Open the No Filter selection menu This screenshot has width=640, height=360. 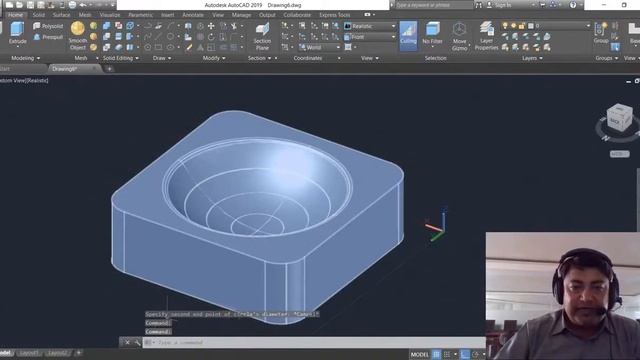432,33
